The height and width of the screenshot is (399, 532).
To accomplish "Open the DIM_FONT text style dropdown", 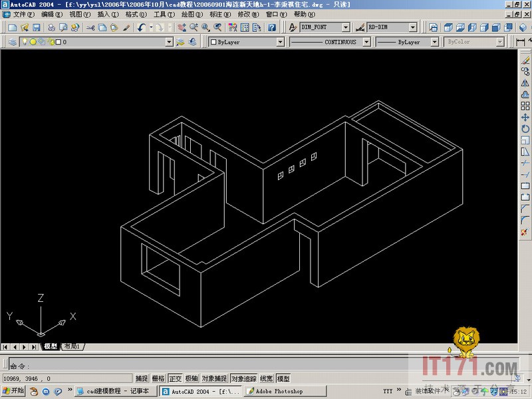I will pyautogui.click(x=345, y=27).
